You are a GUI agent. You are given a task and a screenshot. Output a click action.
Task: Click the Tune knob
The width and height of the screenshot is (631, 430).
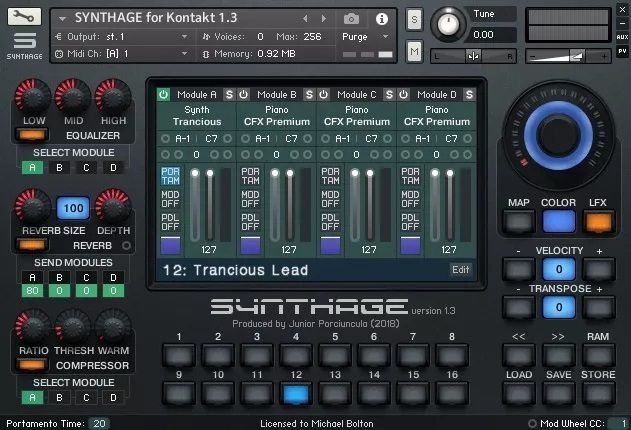coord(448,25)
